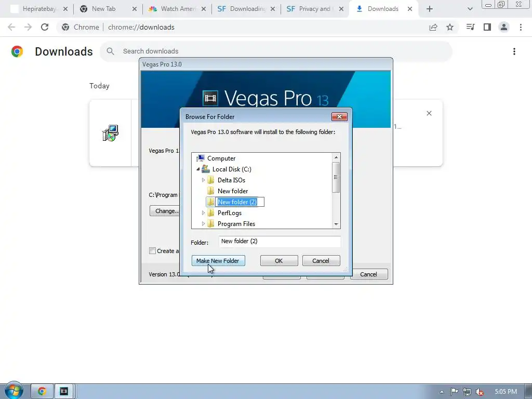Click the Delta ISOs folder icon

[211, 180]
